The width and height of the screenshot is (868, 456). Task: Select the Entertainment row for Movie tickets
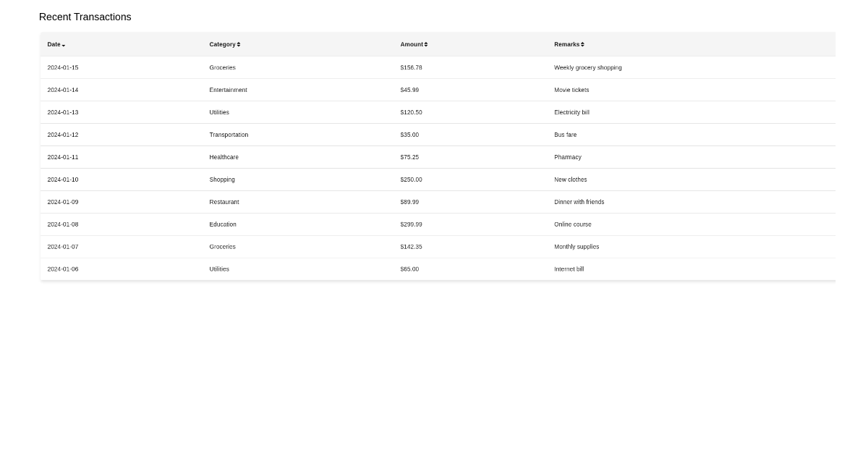(x=289, y=90)
